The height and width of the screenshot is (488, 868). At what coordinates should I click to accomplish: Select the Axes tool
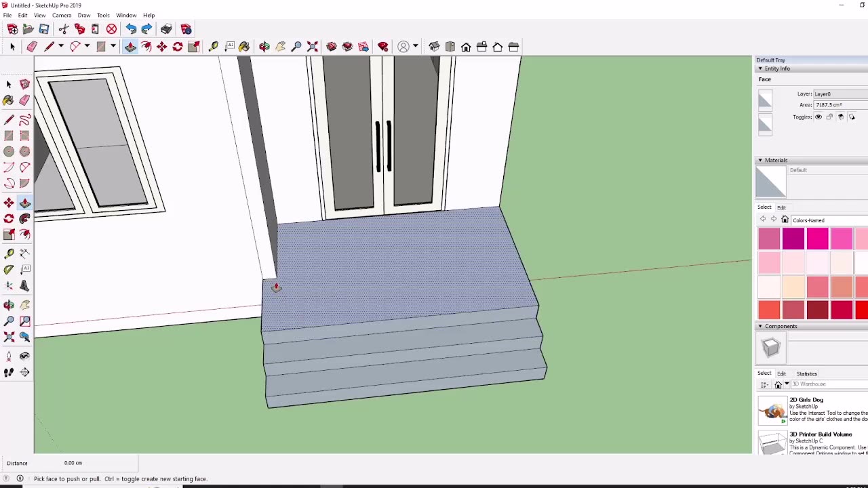tap(9, 285)
